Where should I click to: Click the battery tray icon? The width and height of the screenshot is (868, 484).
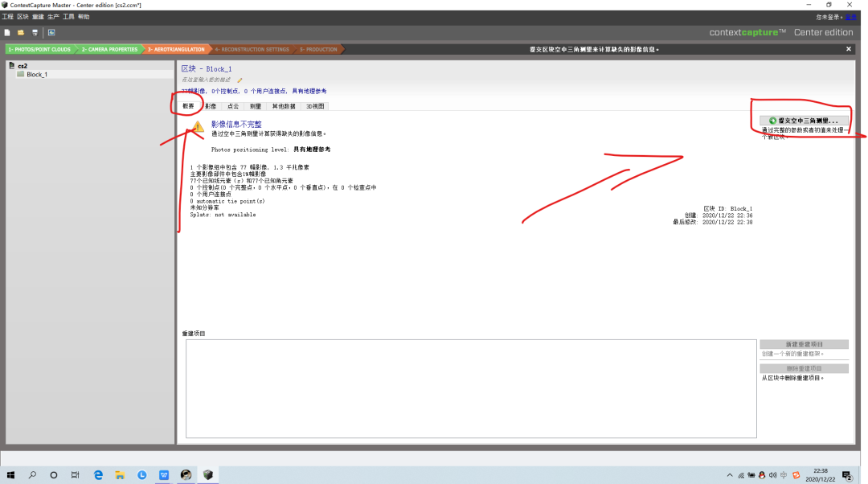751,475
